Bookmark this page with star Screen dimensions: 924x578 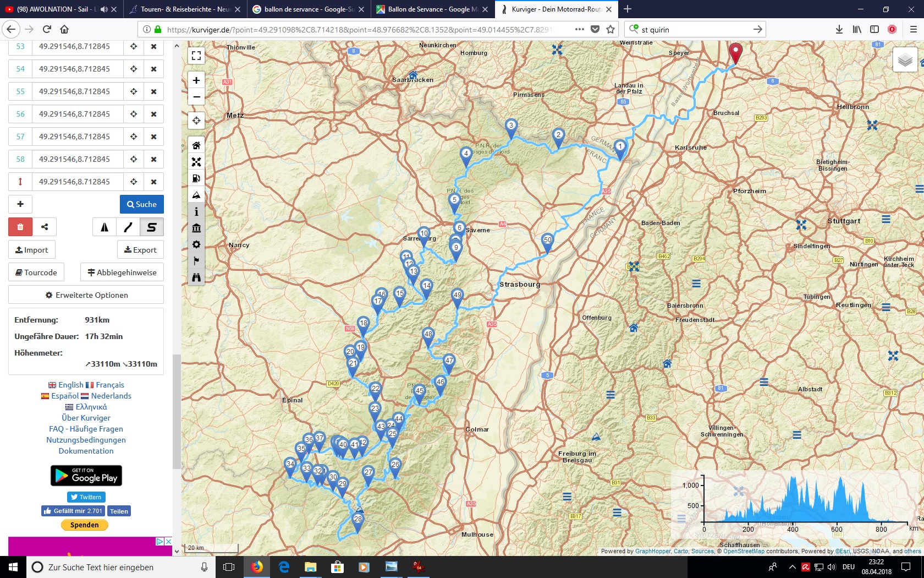click(x=610, y=29)
